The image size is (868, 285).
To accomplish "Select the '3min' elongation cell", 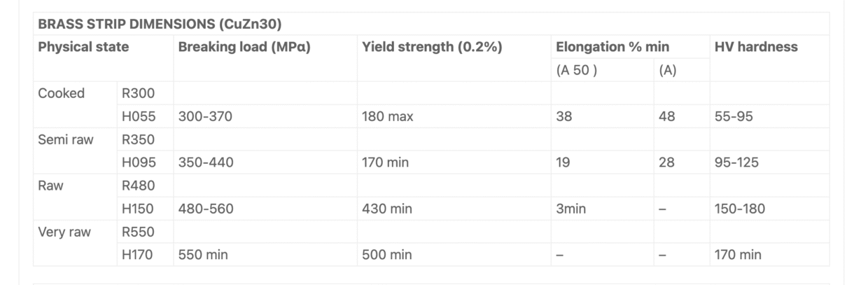I will pos(571,209).
